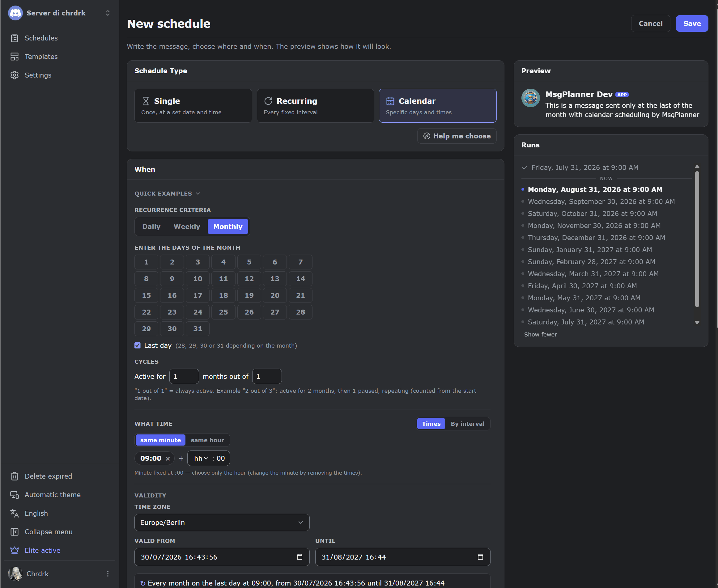Open the user options three-dot menu
The width and height of the screenshot is (718, 588).
(x=108, y=574)
